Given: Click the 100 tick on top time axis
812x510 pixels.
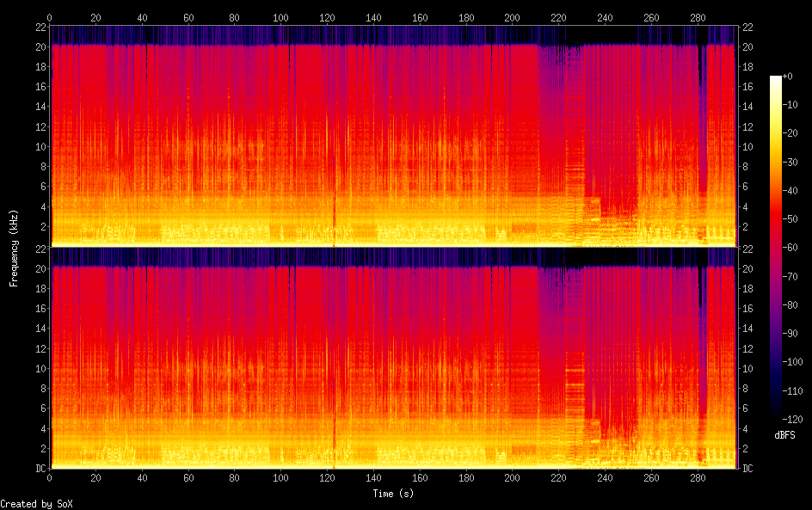Looking at the screenshot, I should pyautogui.click(x=280, y=17).
